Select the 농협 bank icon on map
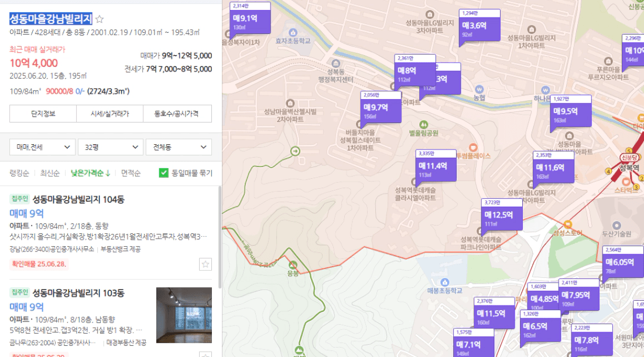The width and height of the screenshot is (644, 357). (x=479, y=89)
